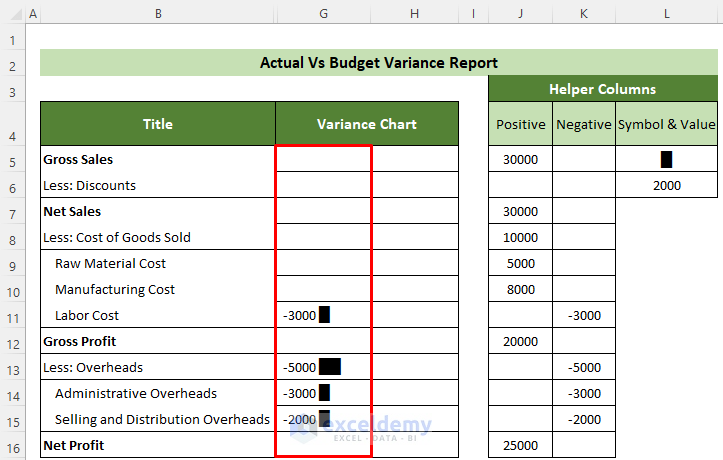
Task: Select row 5 header
Action: (x=12, y=159)
